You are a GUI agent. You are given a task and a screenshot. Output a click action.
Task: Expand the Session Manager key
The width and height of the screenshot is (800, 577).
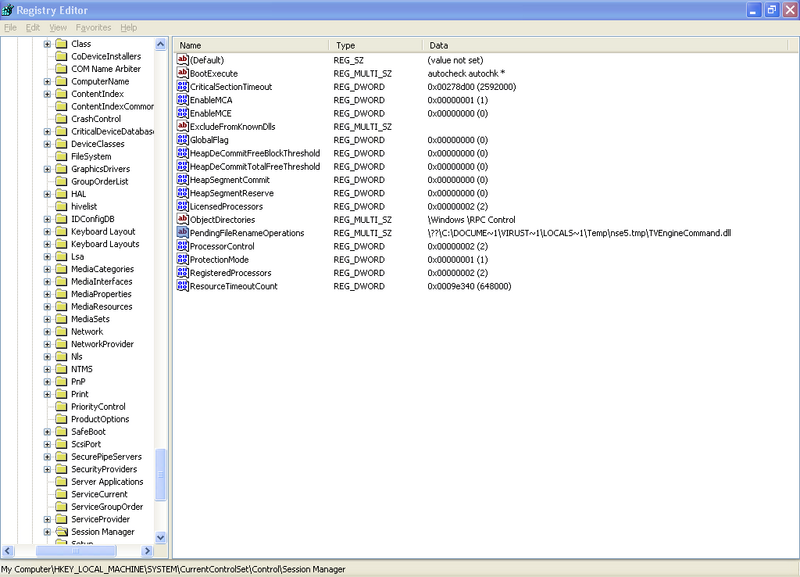(x=47, y=532)
